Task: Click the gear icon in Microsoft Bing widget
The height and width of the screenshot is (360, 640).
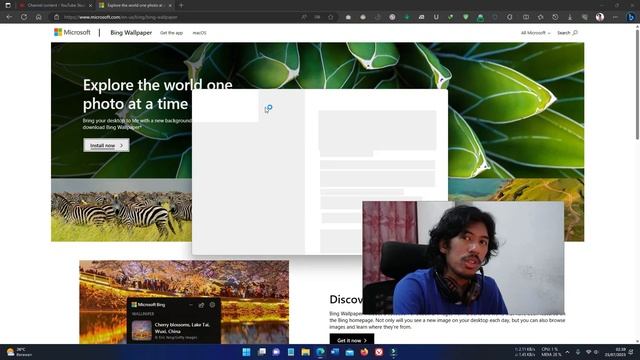Action: click(212, 304)
